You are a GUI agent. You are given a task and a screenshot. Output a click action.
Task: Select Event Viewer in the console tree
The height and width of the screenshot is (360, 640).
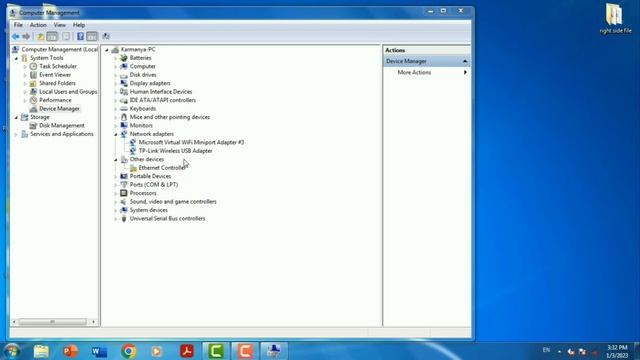tap(55, 75)
